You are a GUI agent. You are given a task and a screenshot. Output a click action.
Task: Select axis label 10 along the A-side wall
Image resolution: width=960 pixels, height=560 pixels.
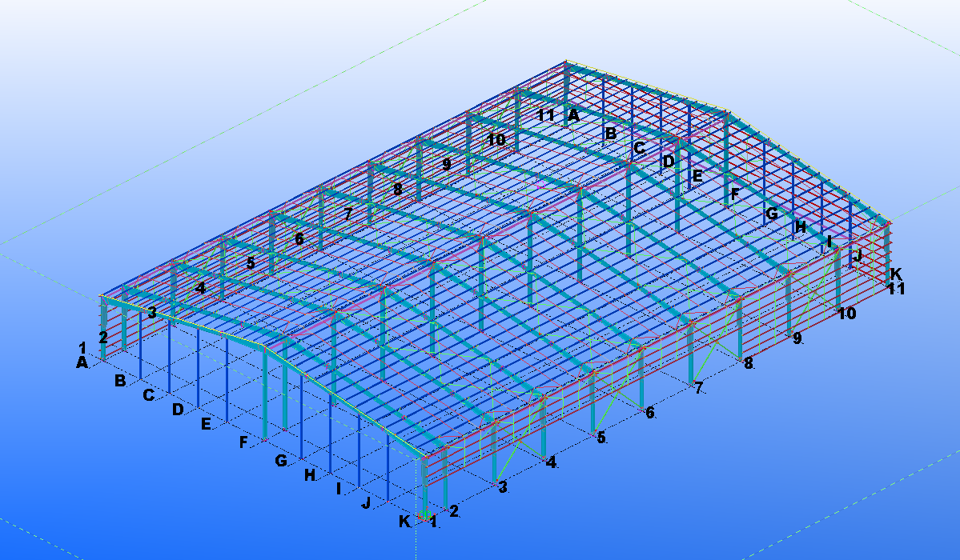[x=496, y=139]
